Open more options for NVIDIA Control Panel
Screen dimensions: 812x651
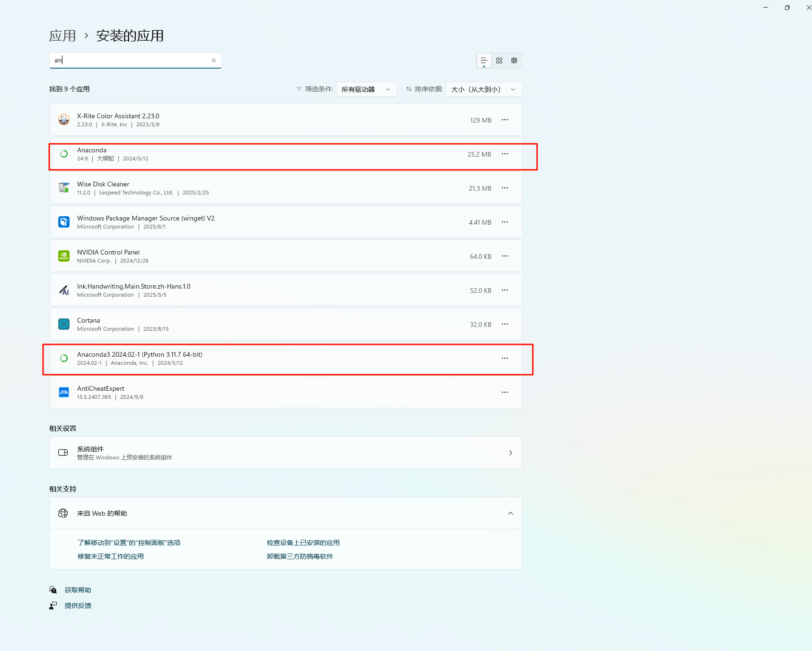click(505, 256)
